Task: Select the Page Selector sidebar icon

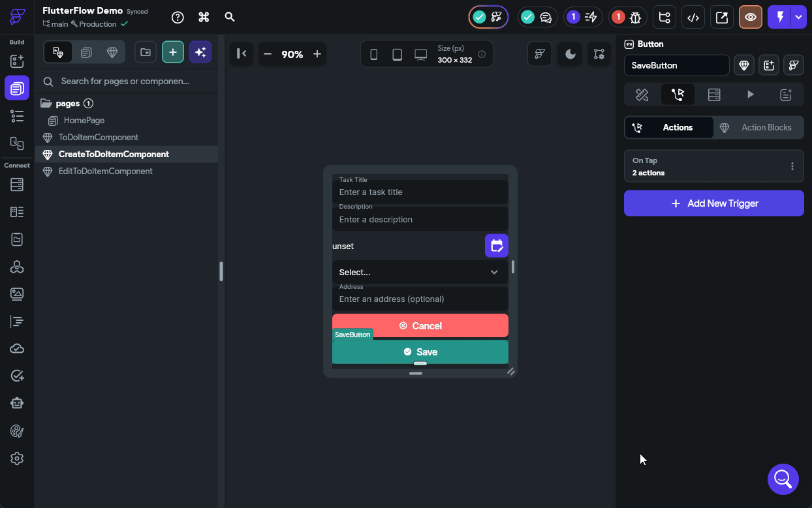Action: click(17, 87)
